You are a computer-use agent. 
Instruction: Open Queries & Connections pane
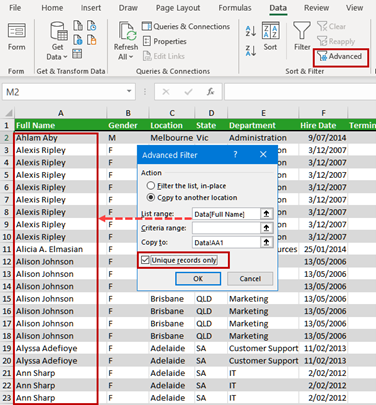(186, 26)
